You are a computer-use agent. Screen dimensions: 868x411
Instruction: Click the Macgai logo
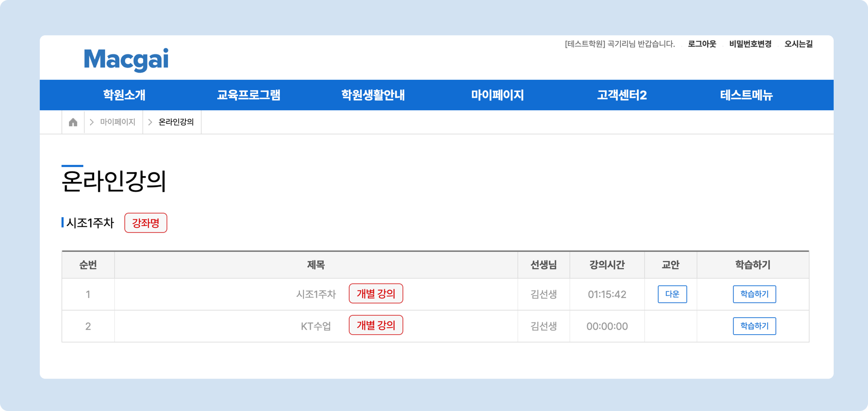coord(126,60)
